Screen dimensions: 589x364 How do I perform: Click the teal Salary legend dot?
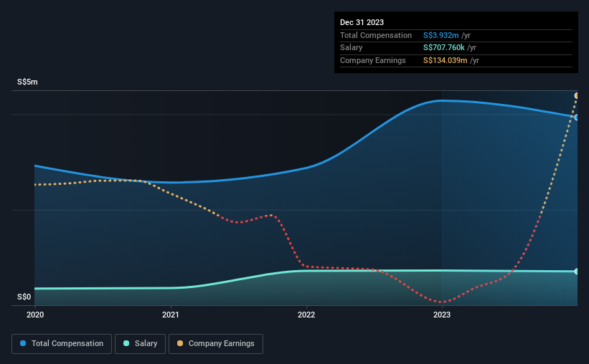click(126, 343)
